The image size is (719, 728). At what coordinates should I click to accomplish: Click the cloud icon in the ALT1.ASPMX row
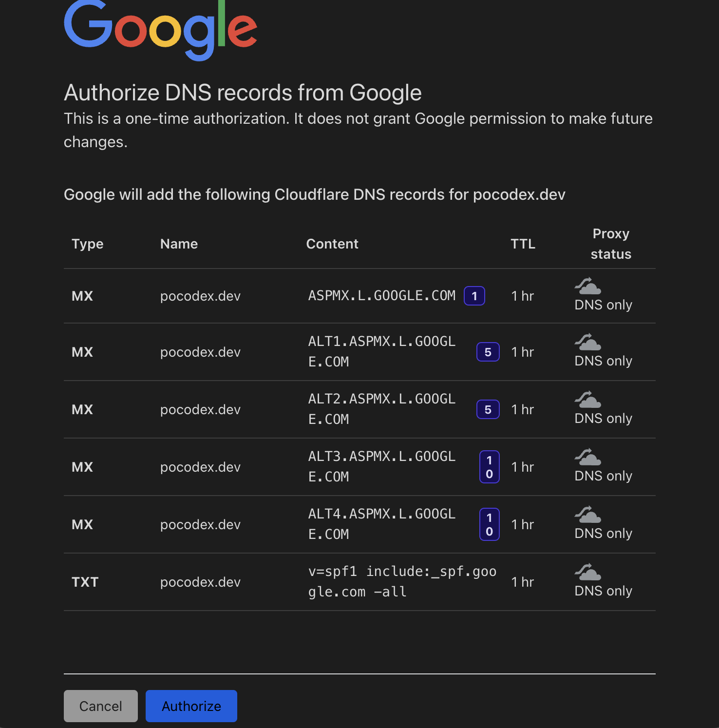tap(588, 342)
